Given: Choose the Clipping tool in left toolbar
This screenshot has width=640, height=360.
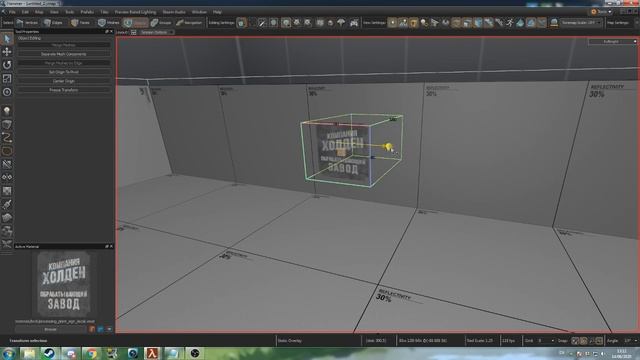Looking at the screenshot, I should pos(7,164).
